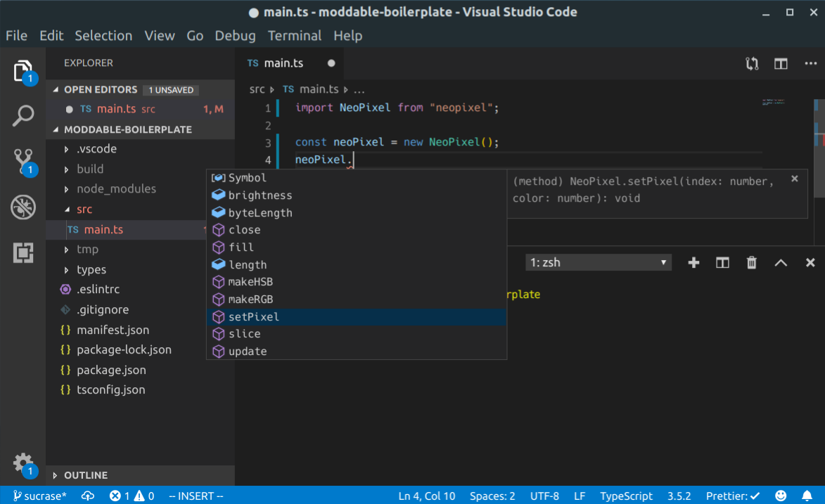Click the Open Changes icon in editor toolbar
825x504 pixels.
pyautogui.click(x=752, y=64)
